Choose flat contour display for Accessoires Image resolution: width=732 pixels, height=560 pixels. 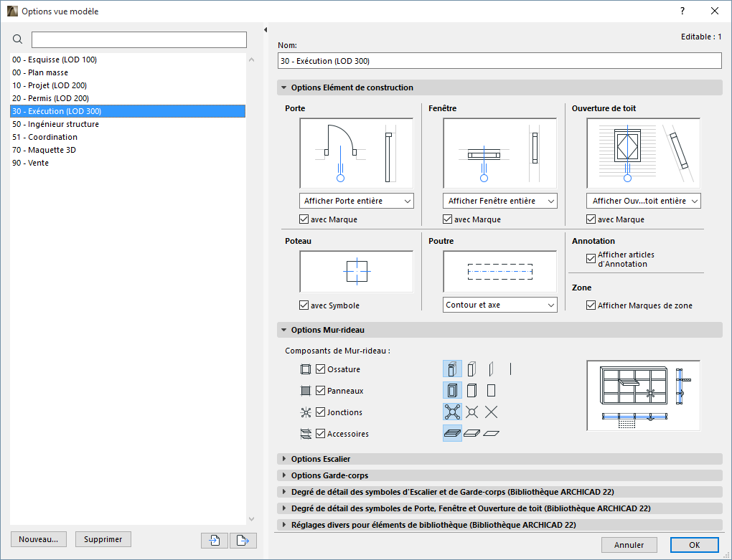point(492,433)
